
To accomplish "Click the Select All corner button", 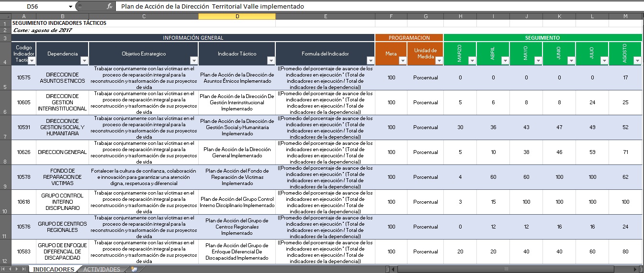I will click(5, 16).
